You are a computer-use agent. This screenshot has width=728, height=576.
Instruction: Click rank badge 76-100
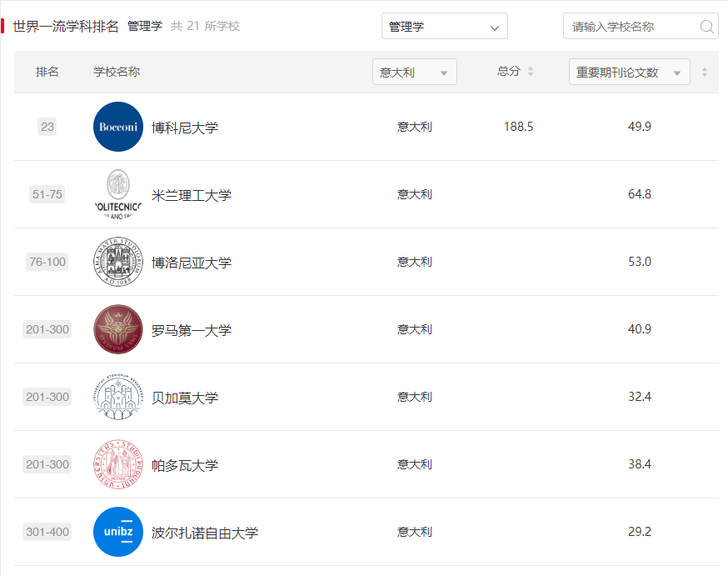tap(47, 262)
